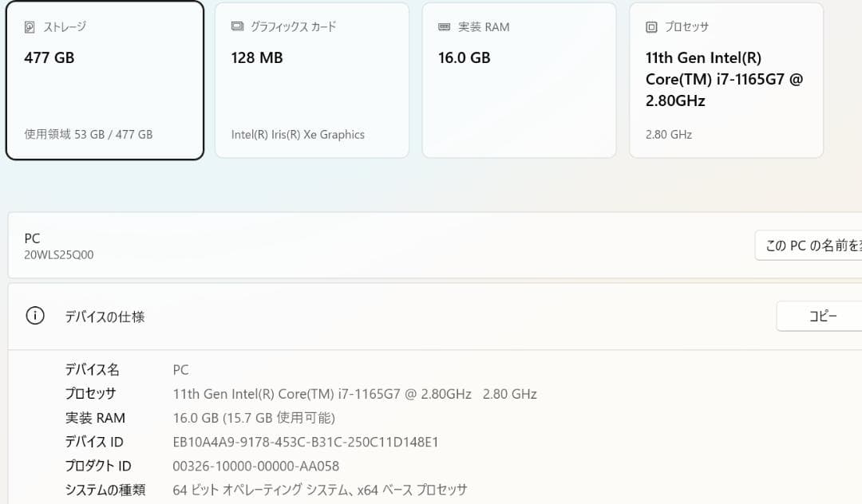Open the プロセッサ card for the i7-1165G7

pos(726,80)
